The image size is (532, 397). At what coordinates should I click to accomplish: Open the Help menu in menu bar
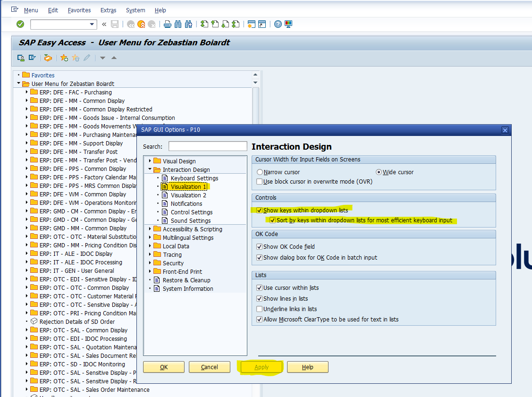click(x=160, y=10)
